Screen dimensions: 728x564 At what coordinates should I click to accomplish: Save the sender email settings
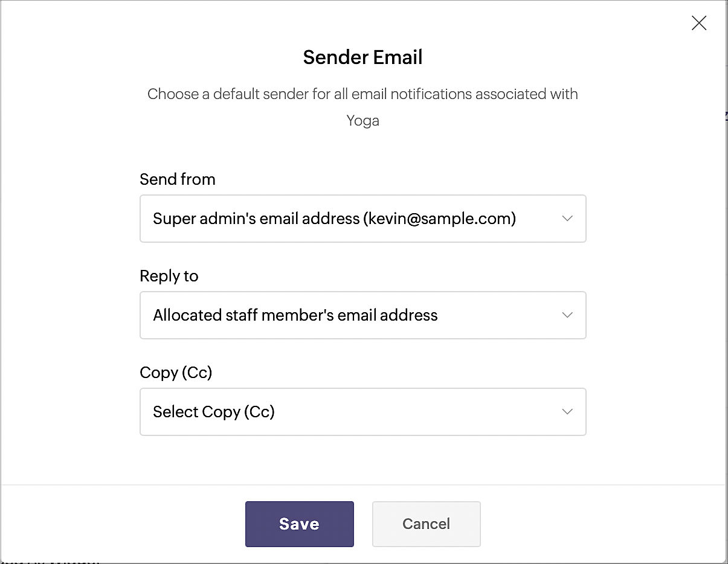(300, 524)
